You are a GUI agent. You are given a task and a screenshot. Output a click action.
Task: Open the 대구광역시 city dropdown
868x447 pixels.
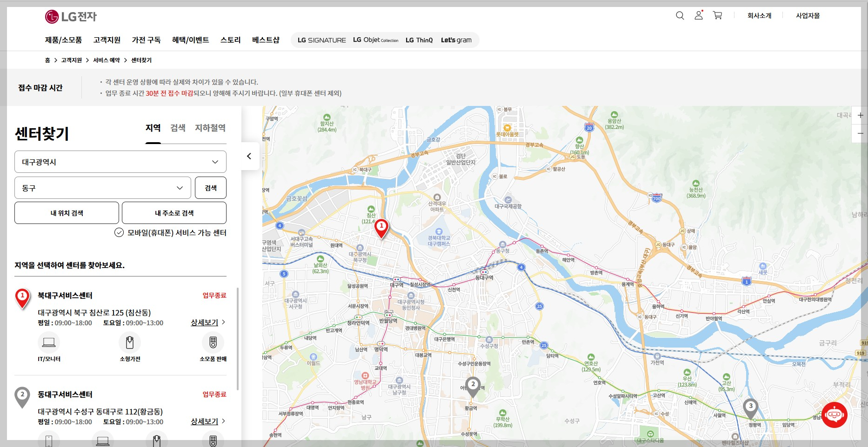point(120,162)
